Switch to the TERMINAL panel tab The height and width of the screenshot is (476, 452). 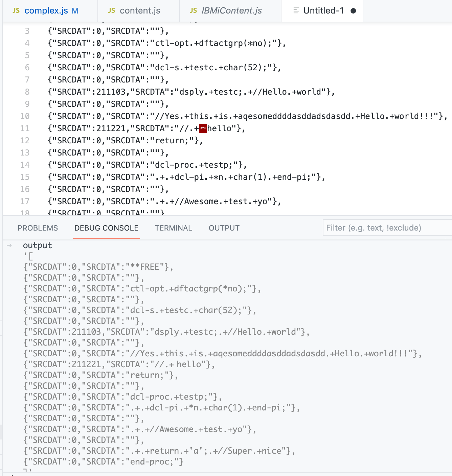pyautogui.click(x=174, y=228)
